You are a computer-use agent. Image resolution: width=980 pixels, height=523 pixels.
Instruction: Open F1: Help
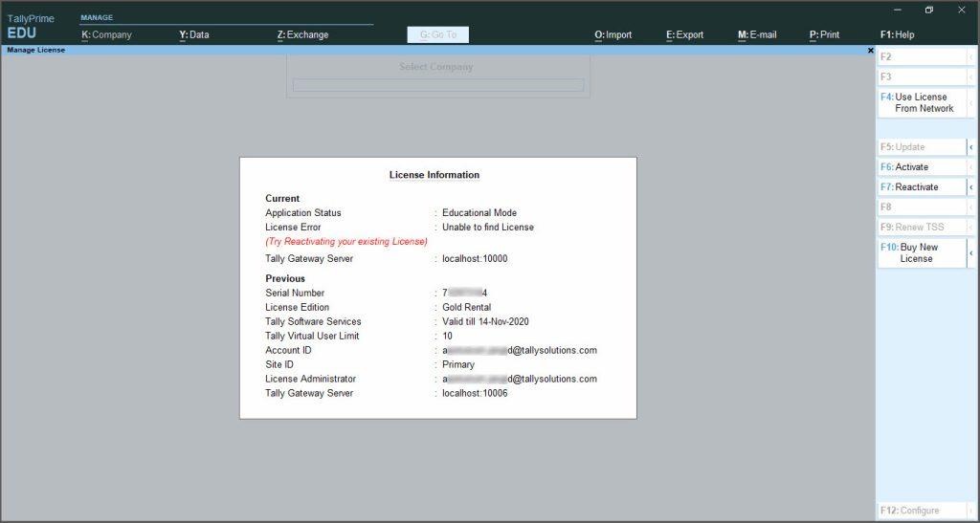(x=897, y=35)
